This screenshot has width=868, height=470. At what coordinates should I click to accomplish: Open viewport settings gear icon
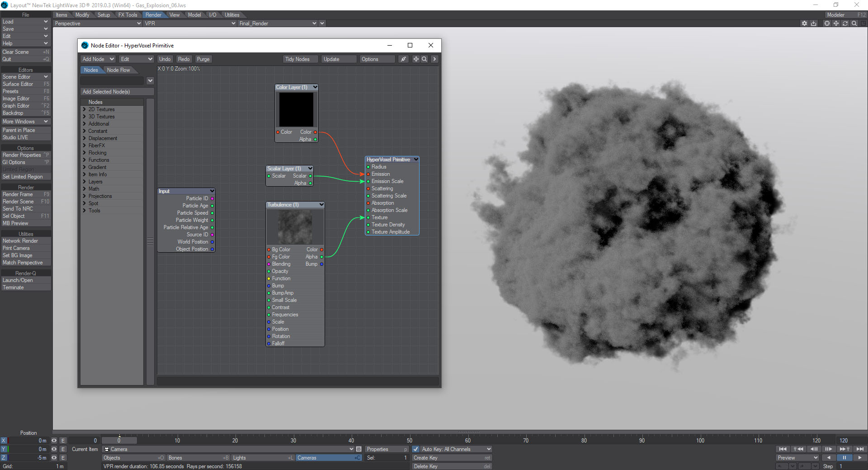point(804,23)
